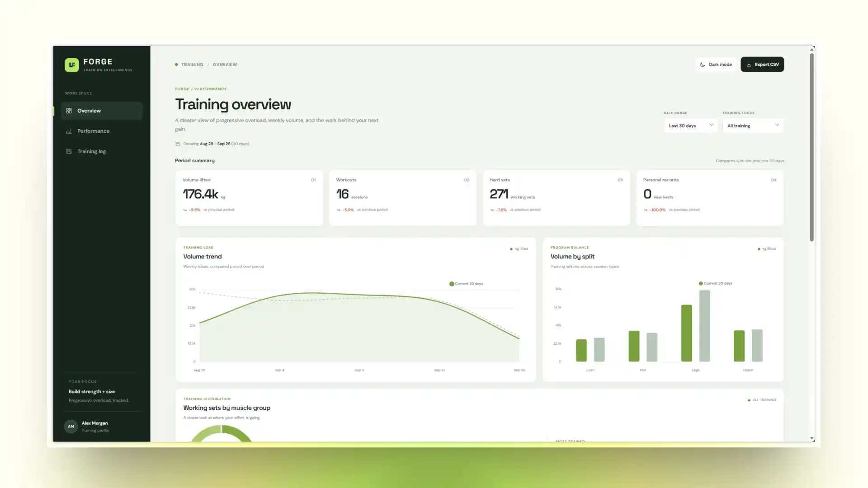Click the Performance bar chart icon
Viewport: 868px width, 488px height.
click(x=69, y=131)
